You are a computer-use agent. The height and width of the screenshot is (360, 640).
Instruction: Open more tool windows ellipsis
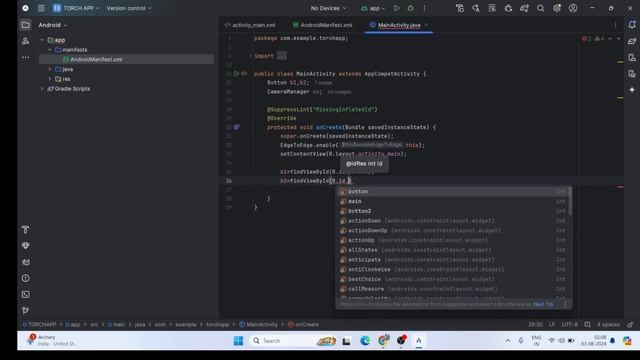25,58
